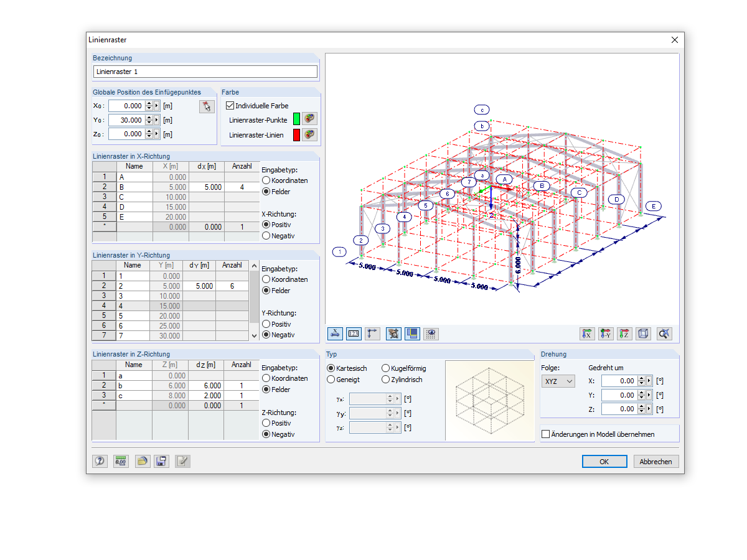747x560 pixels.
Task: Click dZ cell 2.000 in Z-Richtung table
Action: tap(206, 395)
